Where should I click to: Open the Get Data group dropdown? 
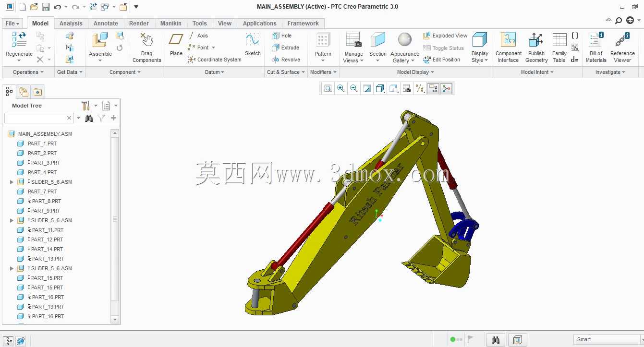tap(70, 72)
